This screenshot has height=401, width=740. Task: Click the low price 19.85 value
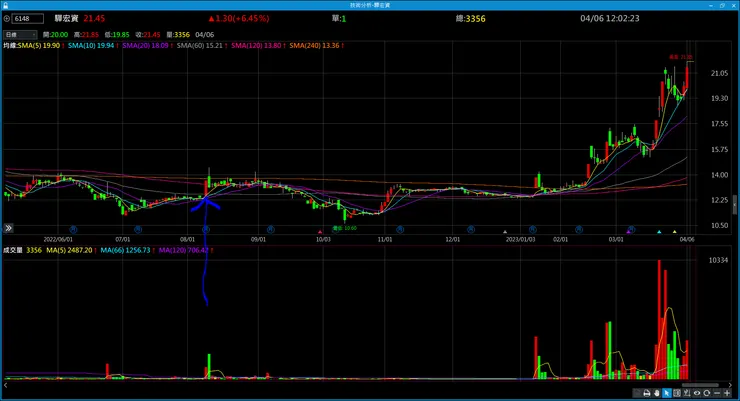[120, 35]
